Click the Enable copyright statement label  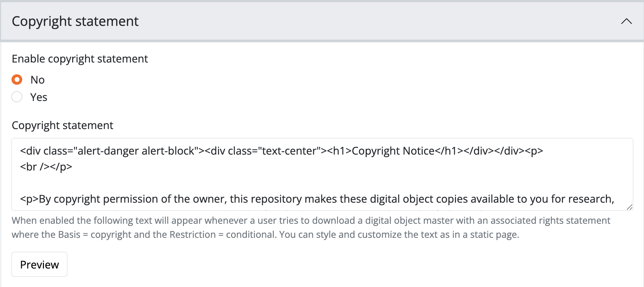[80, 59]
